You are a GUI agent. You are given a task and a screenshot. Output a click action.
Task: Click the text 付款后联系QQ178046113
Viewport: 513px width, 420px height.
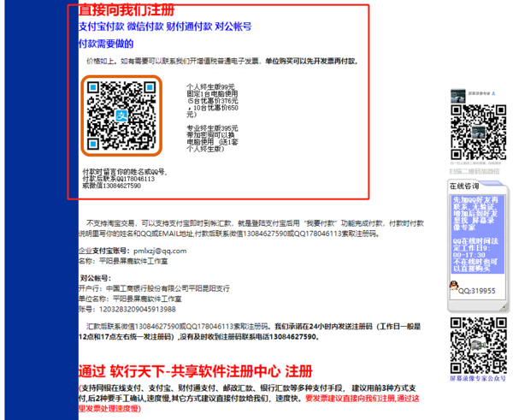[x=119, y=179]
